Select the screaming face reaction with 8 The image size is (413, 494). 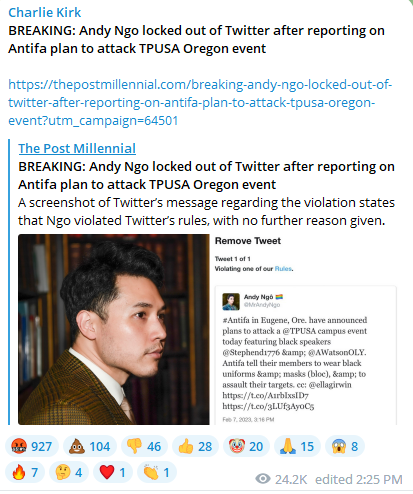point(345,446)
